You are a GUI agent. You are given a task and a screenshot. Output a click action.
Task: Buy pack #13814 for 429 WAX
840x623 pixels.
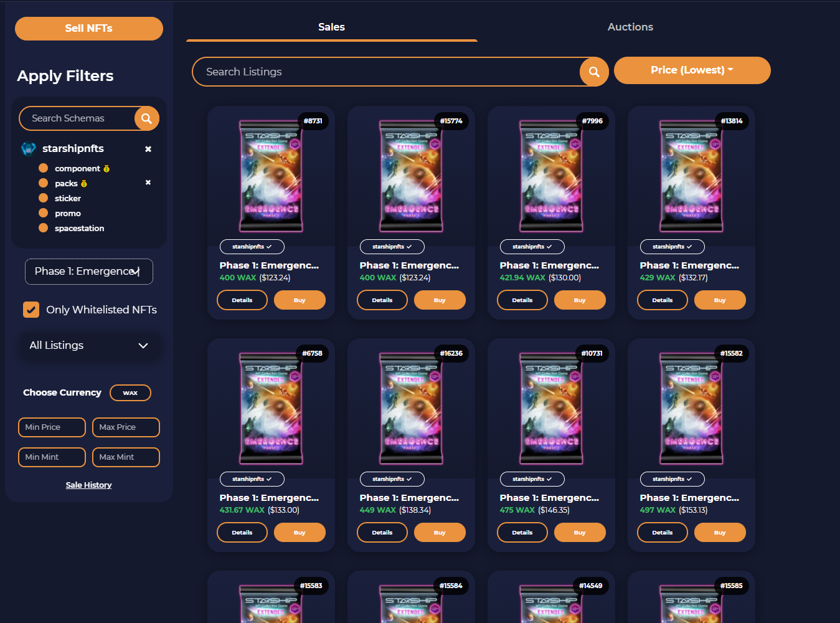pos(720,300)
